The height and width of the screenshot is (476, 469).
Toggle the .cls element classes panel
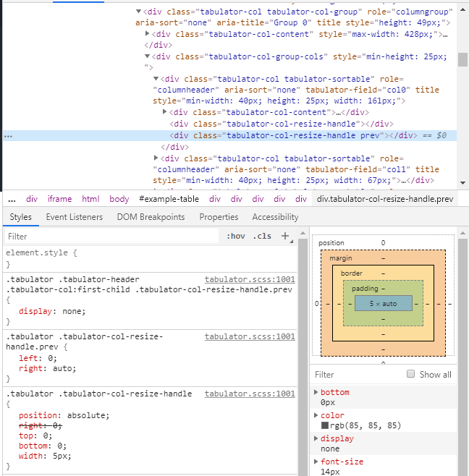click(x=262, y=236)
